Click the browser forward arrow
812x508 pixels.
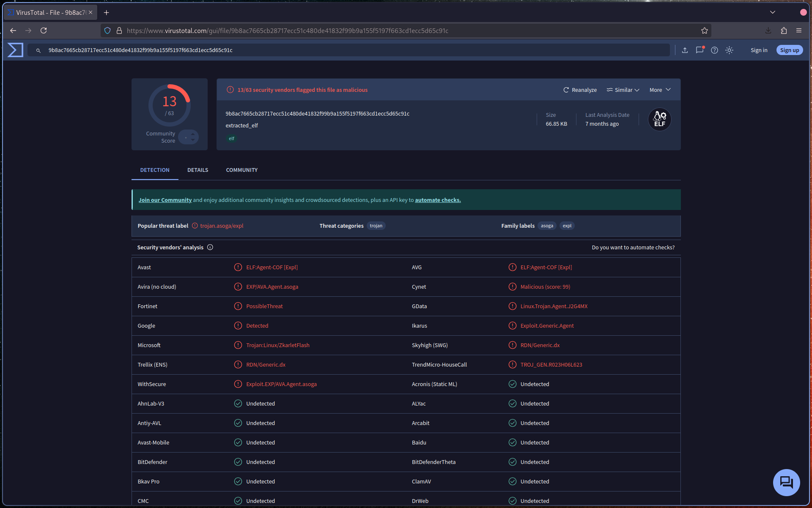point(28,30)
